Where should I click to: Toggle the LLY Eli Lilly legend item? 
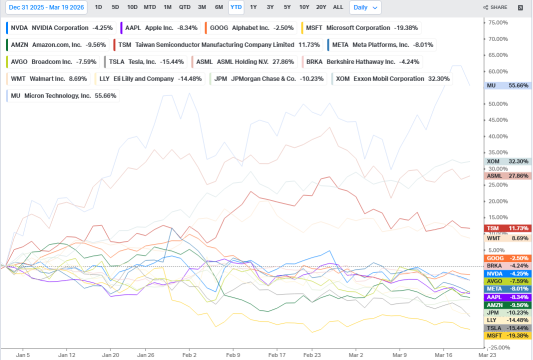[x=150, y=79]
